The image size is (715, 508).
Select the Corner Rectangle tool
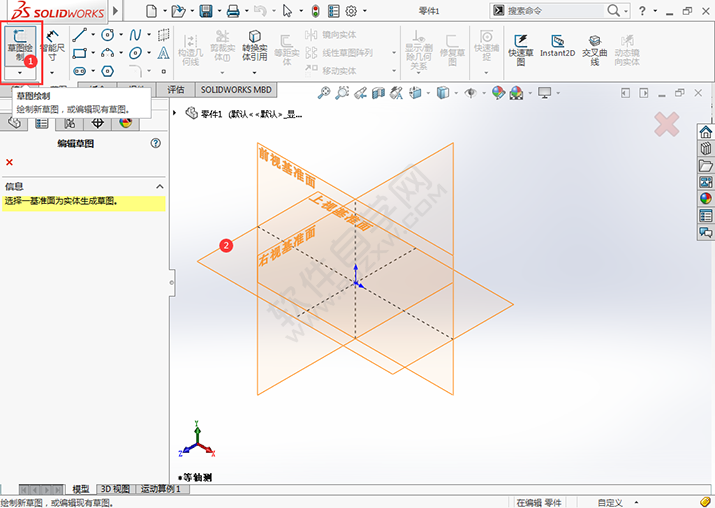click(x=80, y=53)
